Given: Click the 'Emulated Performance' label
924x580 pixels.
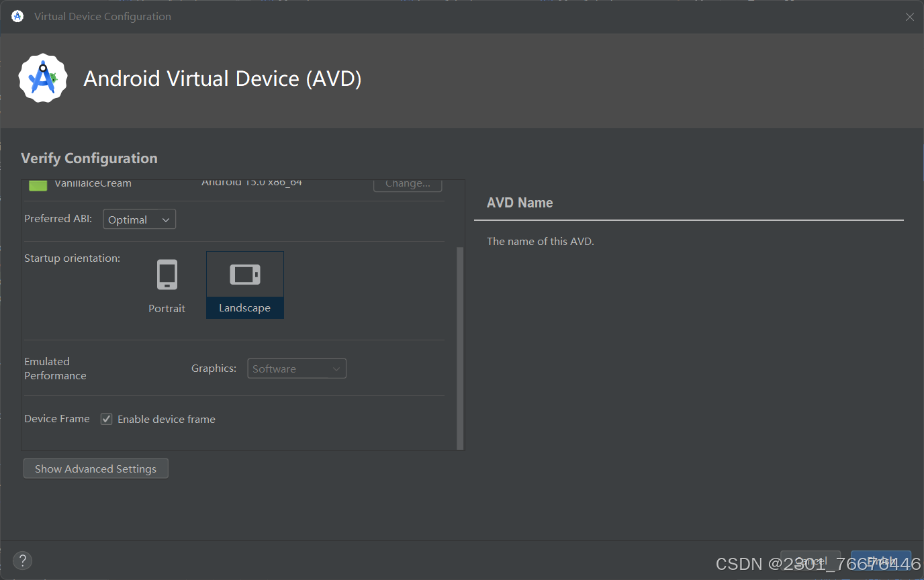Looking at the screenshot, I should pos(55,369).
